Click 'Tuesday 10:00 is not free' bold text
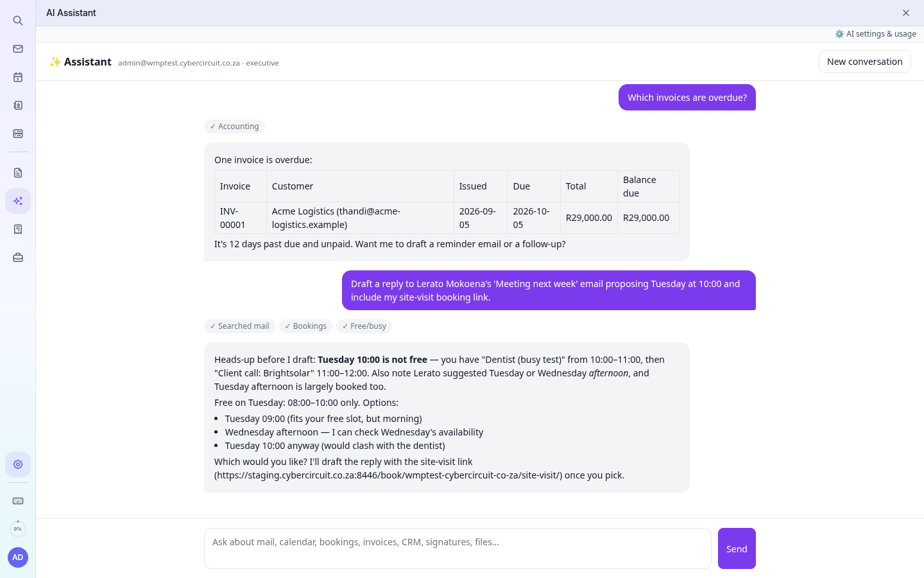The width and height of the screenshot is (924, 578). 372,360
